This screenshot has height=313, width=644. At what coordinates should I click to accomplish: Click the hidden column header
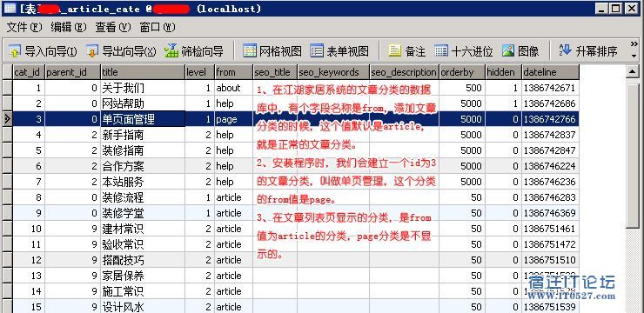pos(504,72)
